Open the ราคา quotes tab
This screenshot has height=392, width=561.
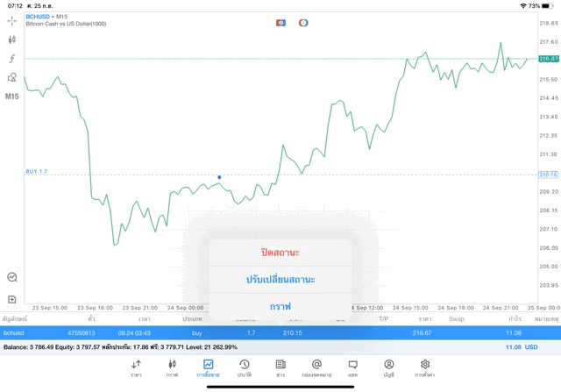tap(136, 367)
